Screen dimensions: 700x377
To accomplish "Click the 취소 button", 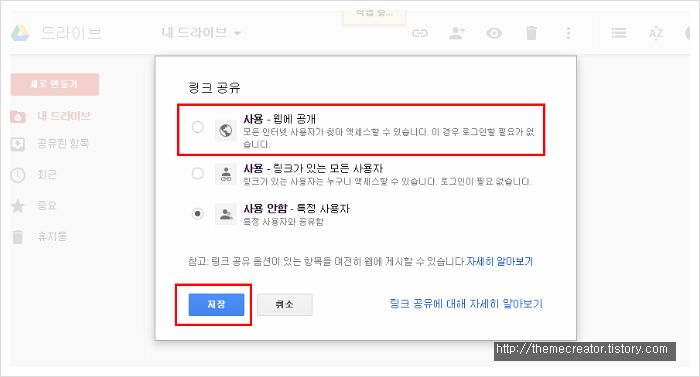I will click(284, 305).
